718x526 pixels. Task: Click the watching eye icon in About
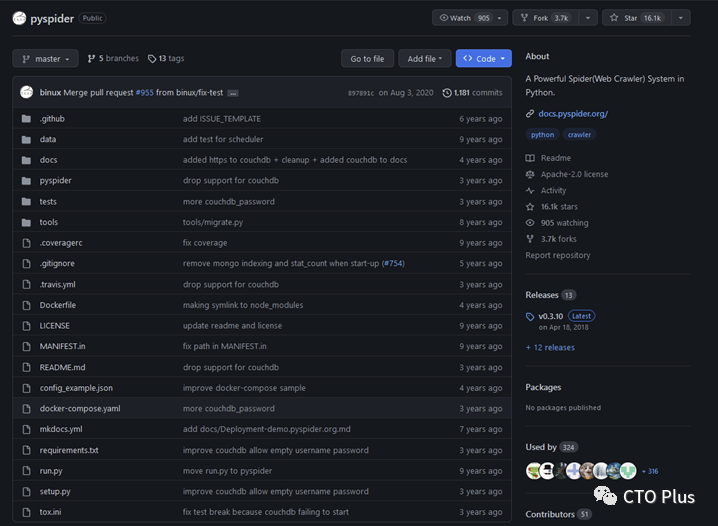tap(530, 223)
